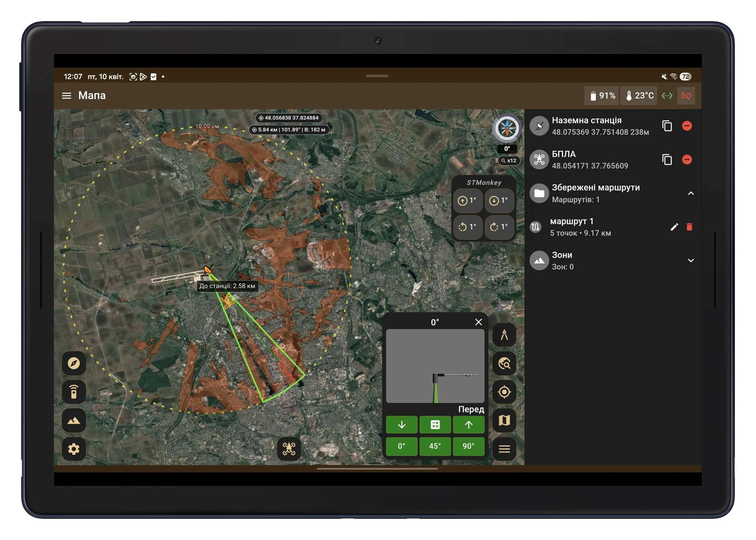
Task: Set antenna angle to 90°
Action: (468, 446)
